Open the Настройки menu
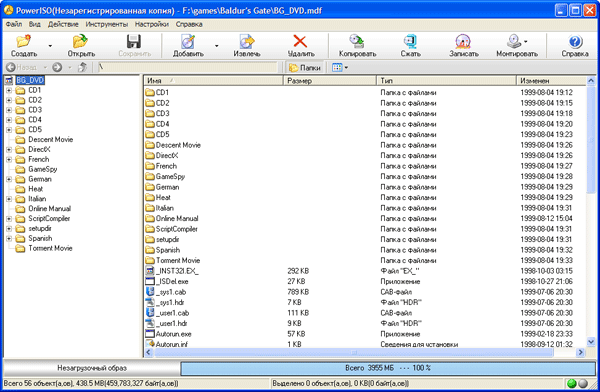 [152, 24]
